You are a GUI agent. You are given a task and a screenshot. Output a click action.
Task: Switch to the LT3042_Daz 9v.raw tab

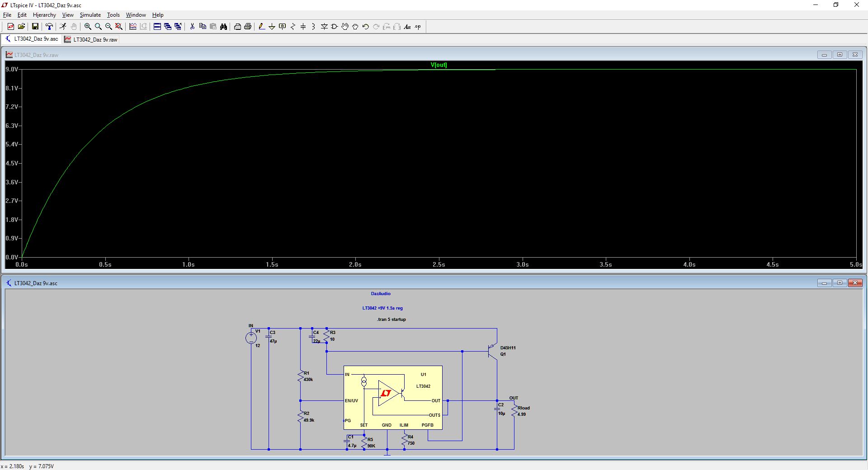91,39
